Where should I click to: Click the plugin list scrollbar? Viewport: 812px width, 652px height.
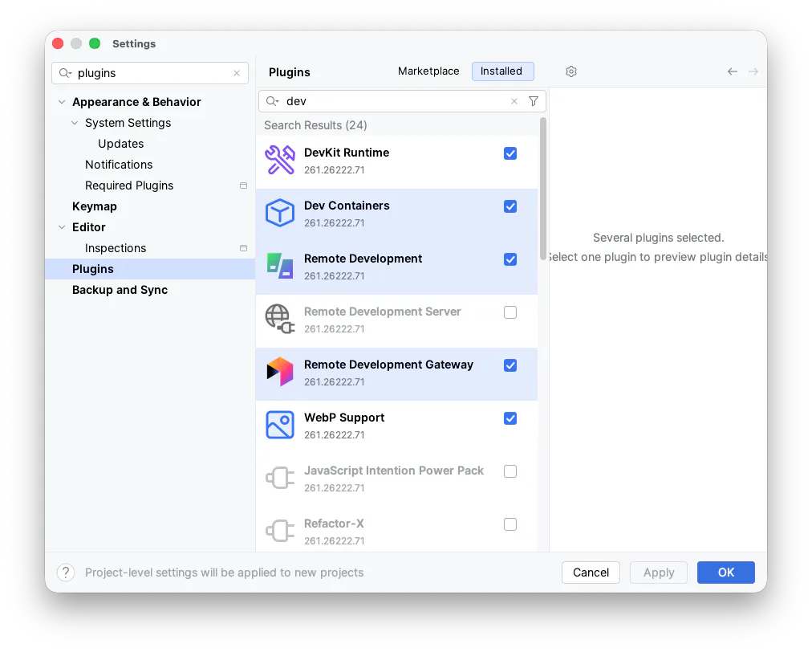click(542, 189)
